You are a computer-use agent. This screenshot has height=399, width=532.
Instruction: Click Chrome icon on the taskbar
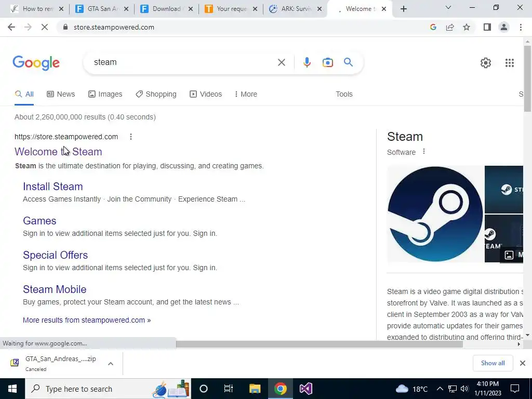click(x=280, y=389)
